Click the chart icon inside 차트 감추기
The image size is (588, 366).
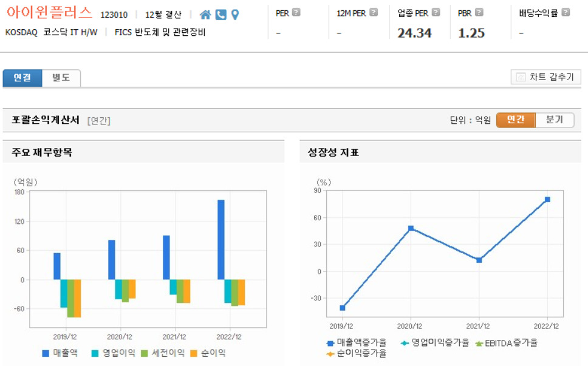(521, 76)
